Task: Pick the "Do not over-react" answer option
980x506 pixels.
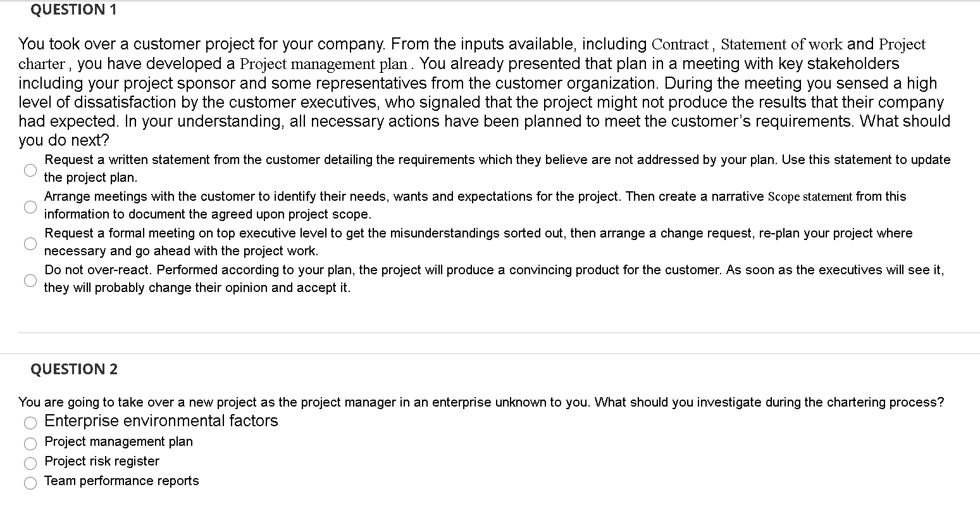Action: click(30, 280)
